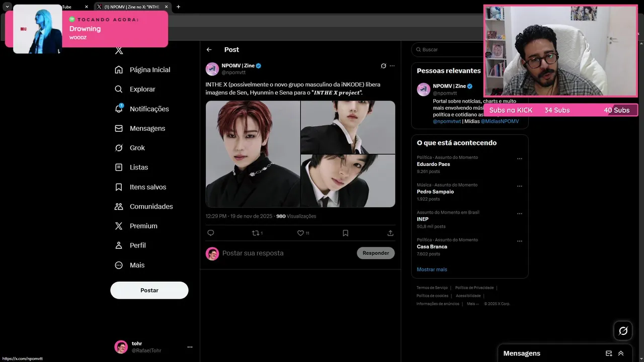The width and height of the screenshot is (644, 362).
Task: Click the tohr account avatar
Action: coord(121,347)
